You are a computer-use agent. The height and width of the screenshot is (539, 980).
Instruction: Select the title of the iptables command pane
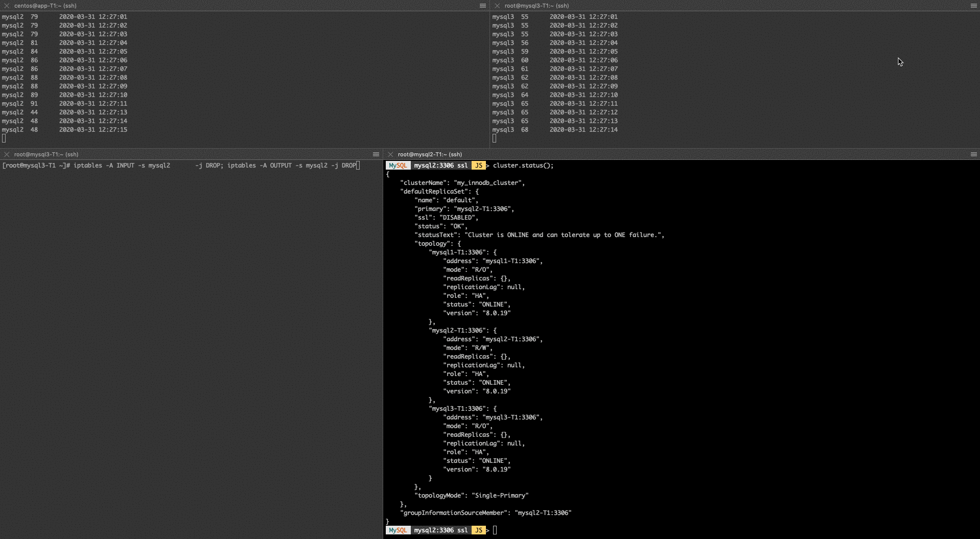pyautogui.click(x=46, y=154)
